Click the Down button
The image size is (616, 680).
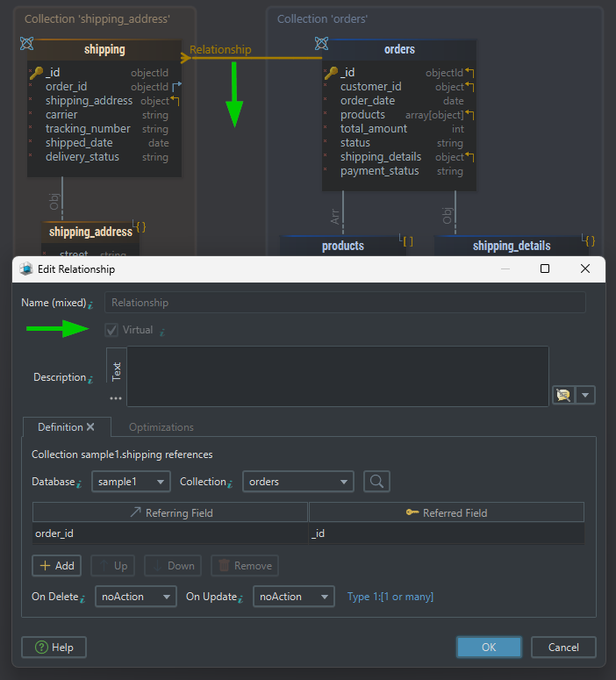pos(173,566)
